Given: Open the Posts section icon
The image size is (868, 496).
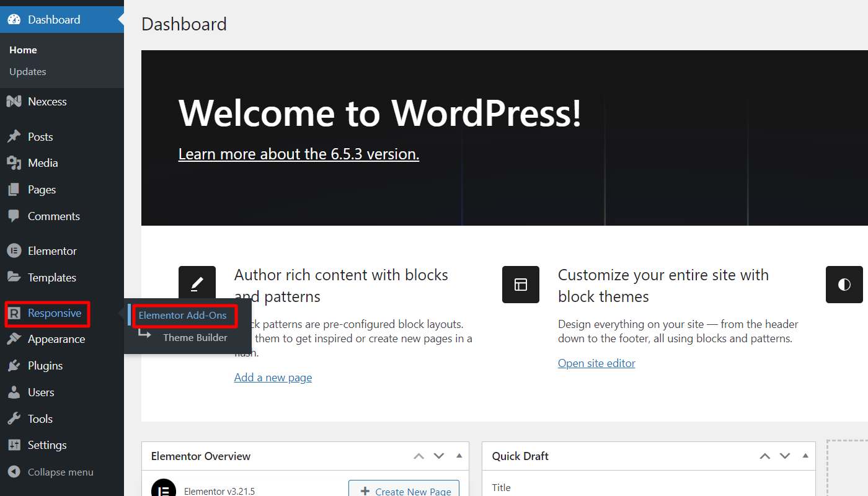Looking at the screenshot, I should (x=14, y=136).
